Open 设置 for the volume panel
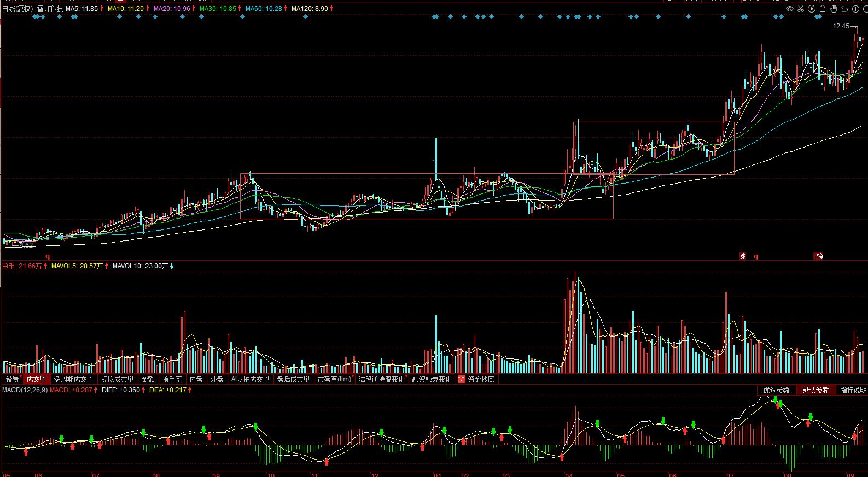This screenshot has width=868, height=477. point(12,379)
